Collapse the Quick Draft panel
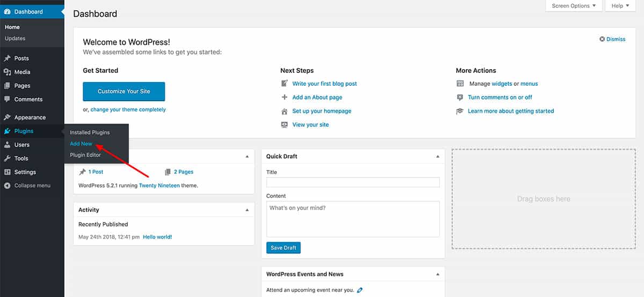This screenshot has height=297, width=644. (x=437, y=157)
